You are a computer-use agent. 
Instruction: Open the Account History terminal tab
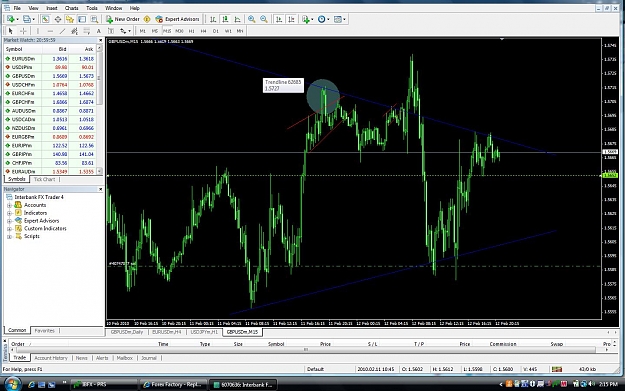pos(51,358)
